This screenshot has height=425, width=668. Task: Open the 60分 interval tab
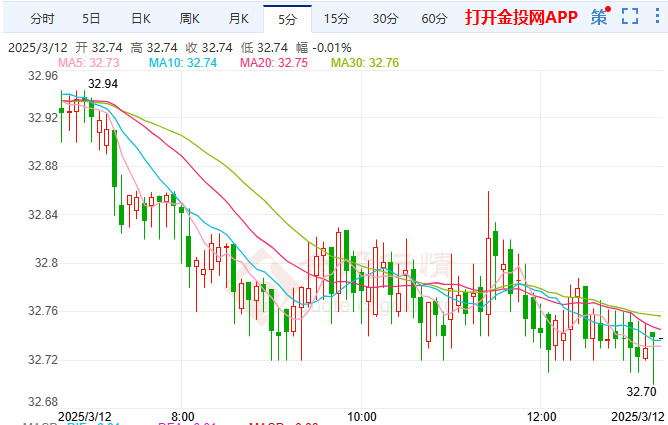434,19
